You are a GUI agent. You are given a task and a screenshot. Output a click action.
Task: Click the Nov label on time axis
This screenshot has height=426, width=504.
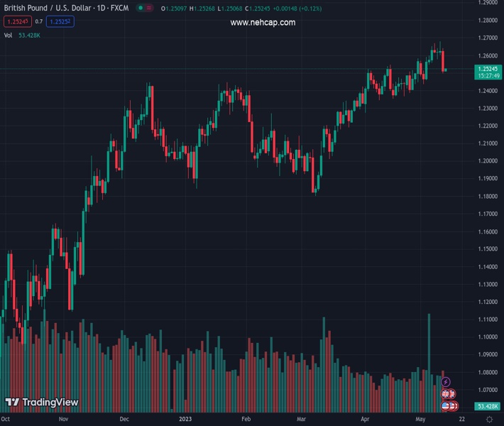(x=63, y=420)
